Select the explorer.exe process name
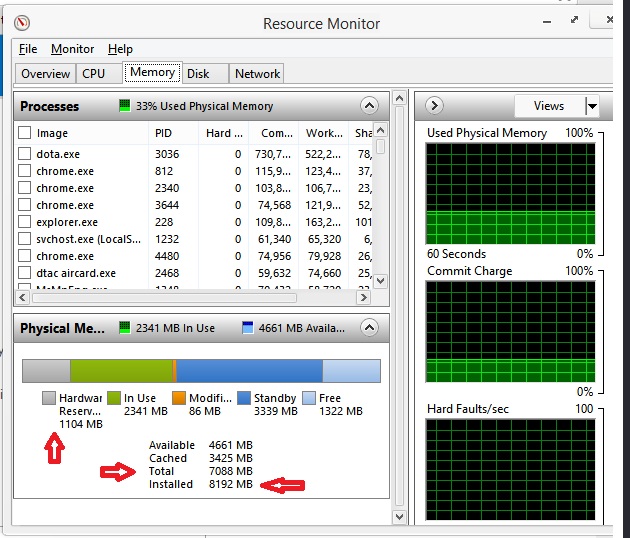This screenshot has height=538, width=630. [x=67, y=222]
